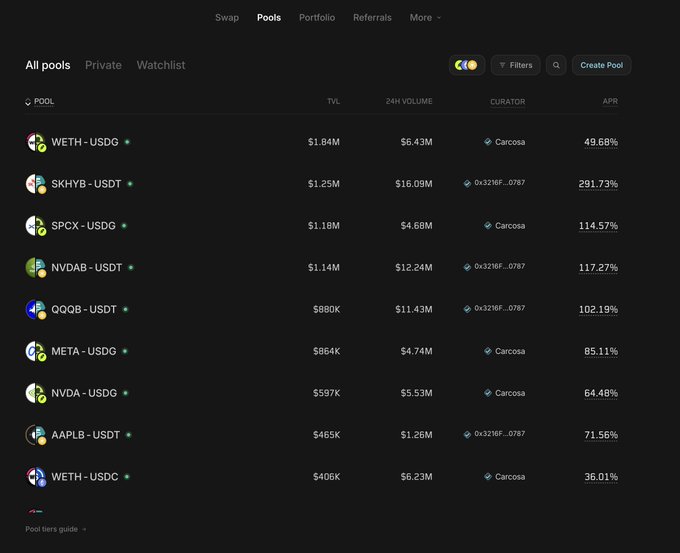Click the verified badge in META - USDG curator cell
The height and width of the screenshot is (553, 680).
point(488,351)
